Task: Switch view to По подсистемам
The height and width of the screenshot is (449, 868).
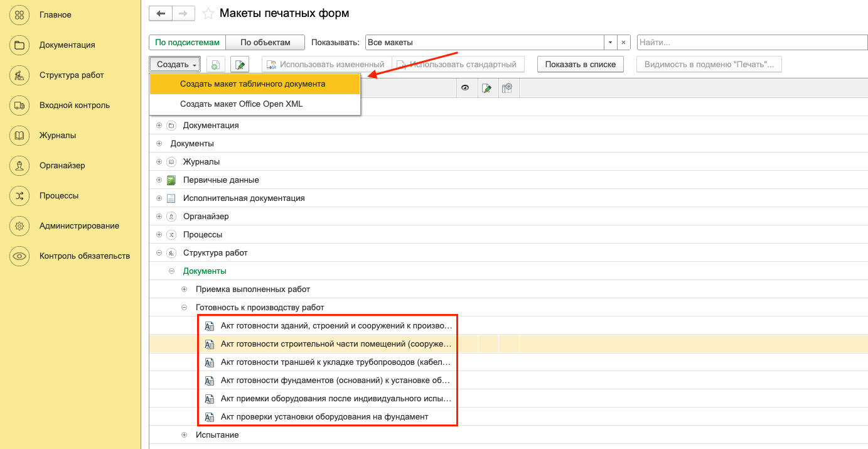Action: point(187,43)
